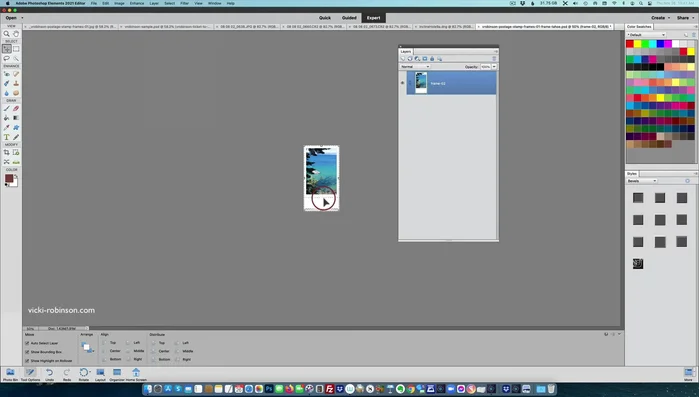This screenshot has width=699, height=397.
Task: Open the Layout options
Action: [x=100, y=374]
